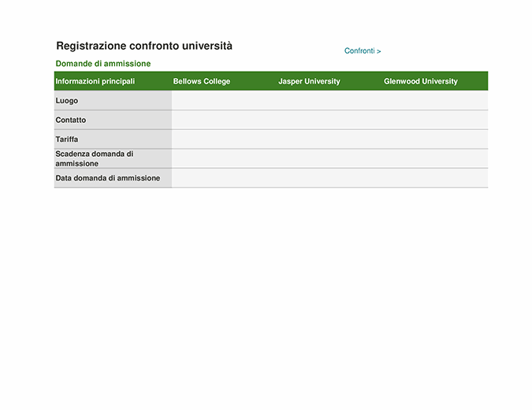The width and height of the screenshot is (532, 410).
Task: Select Data domanda cell under Jasper University
Action: point(329,178)
